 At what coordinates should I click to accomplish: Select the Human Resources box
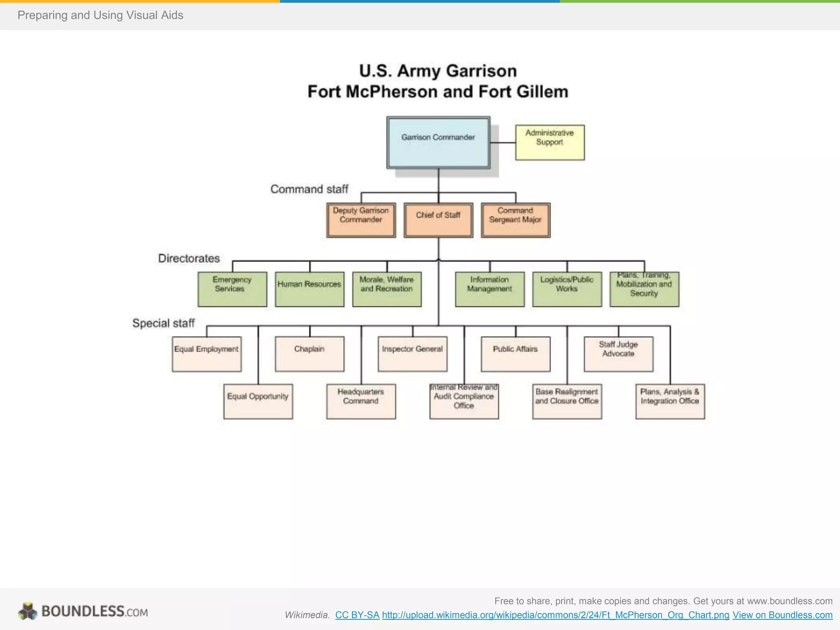(309, 289)
